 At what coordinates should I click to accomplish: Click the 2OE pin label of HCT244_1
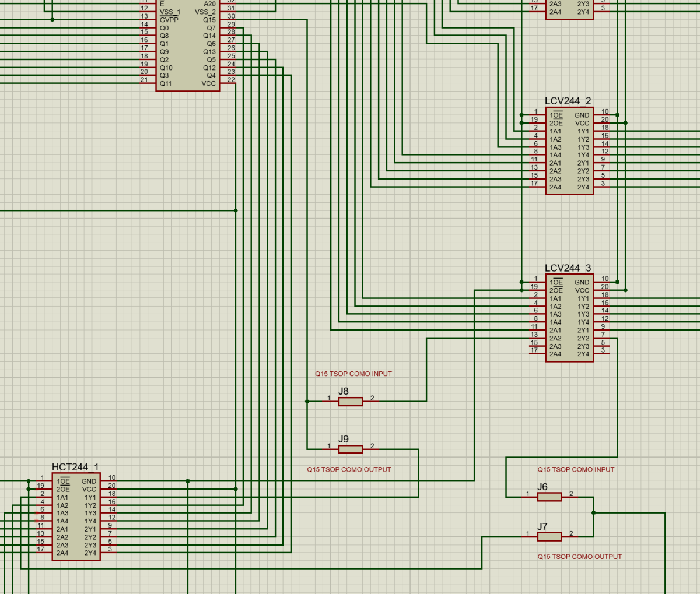tap(63, 490)
